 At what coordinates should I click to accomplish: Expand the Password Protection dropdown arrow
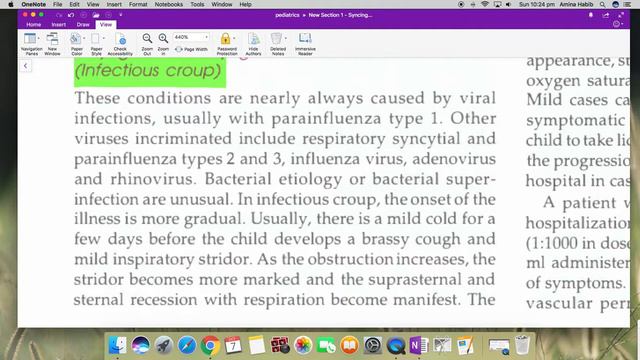(234, 38)
